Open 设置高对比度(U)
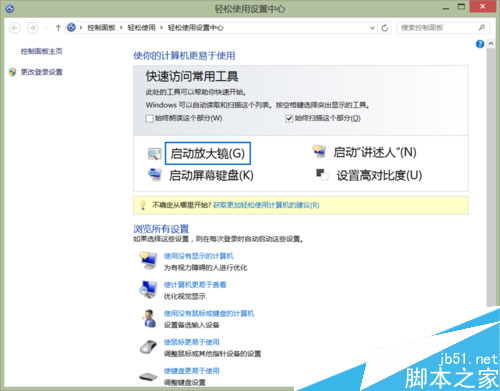 coord(379,175)
